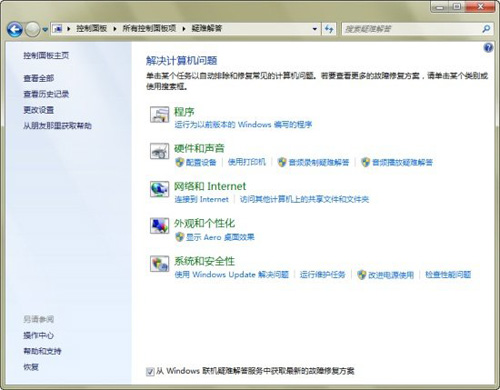Open the 连接到 Internet link
This screenshot has height=390, width=500.
click(201, 199)
